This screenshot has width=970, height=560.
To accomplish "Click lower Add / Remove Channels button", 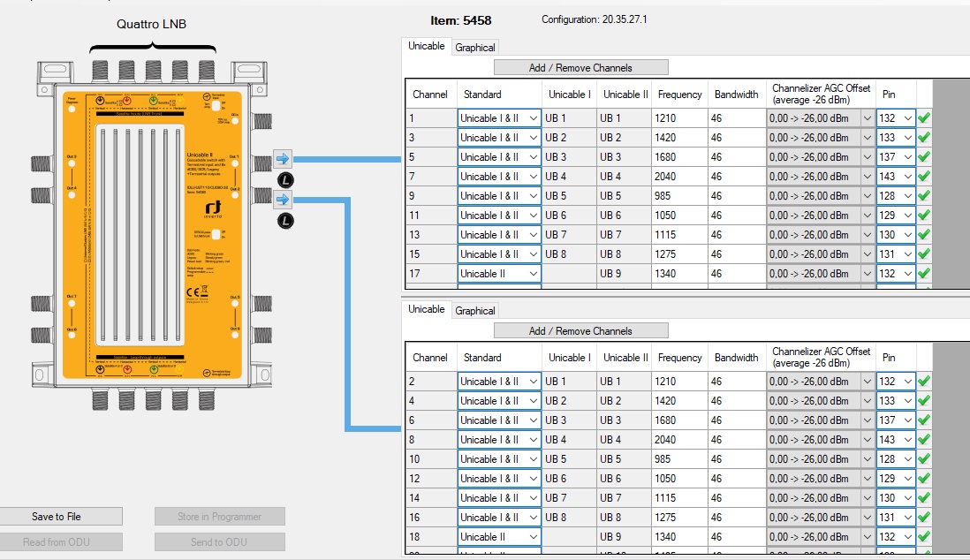I will pyautogui.click(x=580, y=330).
